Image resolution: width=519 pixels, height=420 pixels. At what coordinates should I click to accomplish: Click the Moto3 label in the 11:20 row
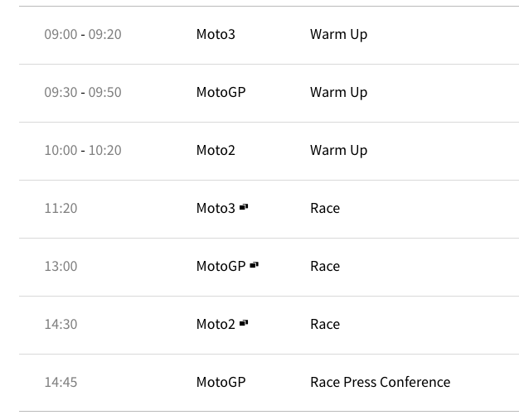pos(216,209)
